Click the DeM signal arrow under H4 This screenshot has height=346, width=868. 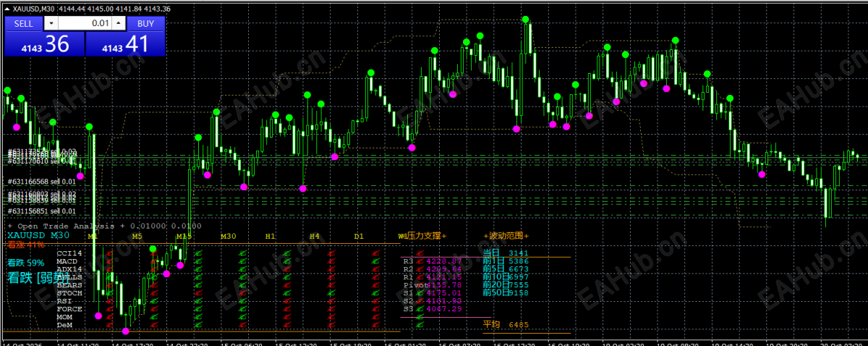pyautogui.click(x=331, y=325)
